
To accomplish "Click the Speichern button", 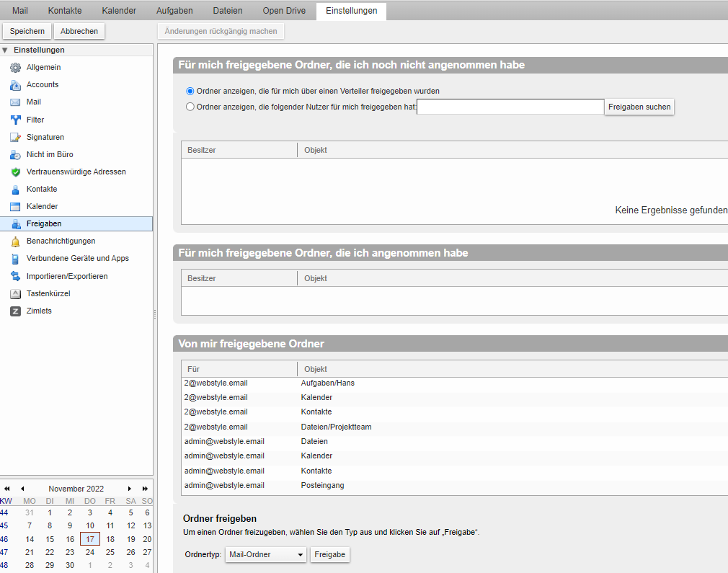I will 27,31.
